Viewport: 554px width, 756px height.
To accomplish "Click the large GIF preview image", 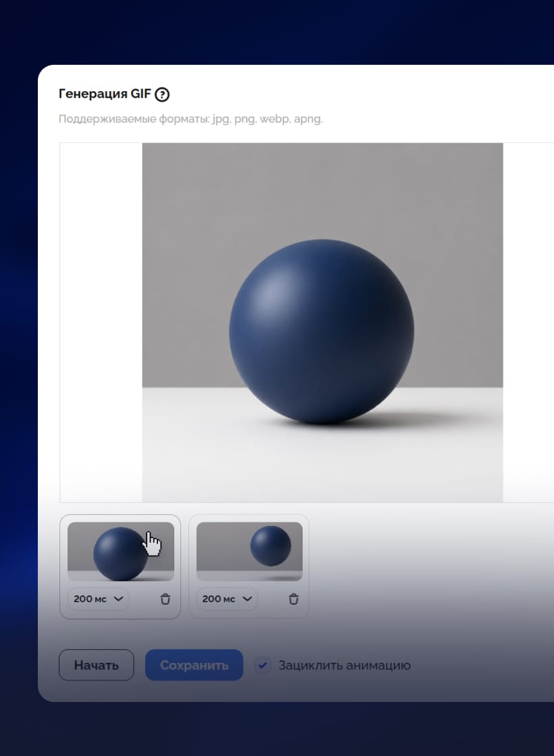I will click(322, 323).
